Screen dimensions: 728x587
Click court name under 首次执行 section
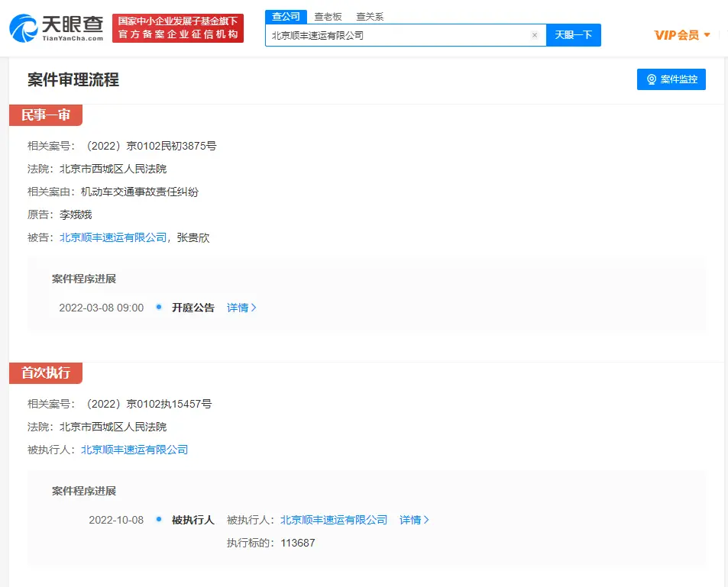point(113,427)
